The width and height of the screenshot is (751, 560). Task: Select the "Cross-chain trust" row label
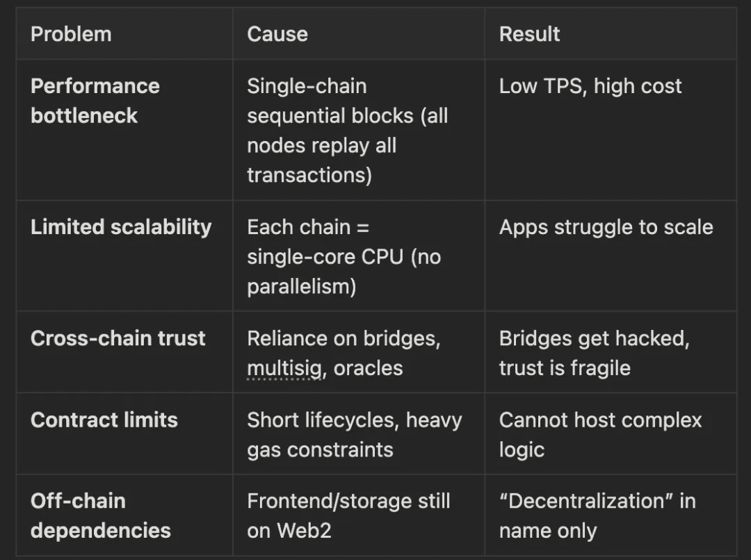coord(118,338)
